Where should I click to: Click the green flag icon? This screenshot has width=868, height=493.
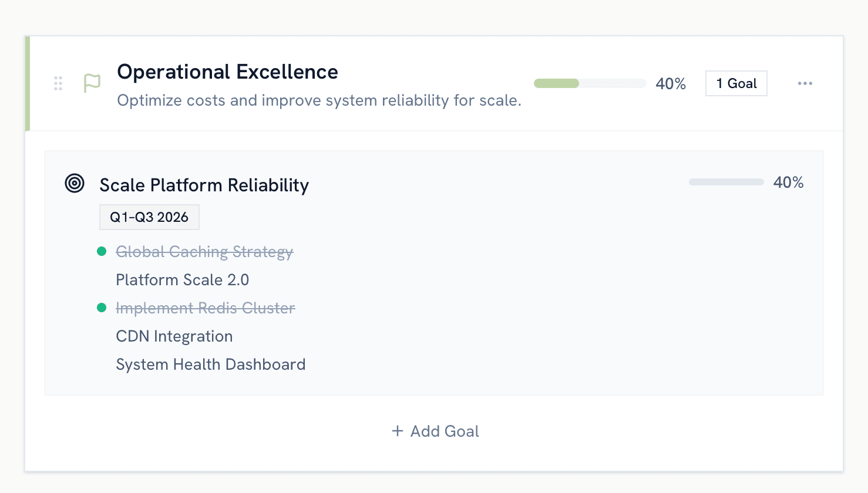(x=92, y=83)
